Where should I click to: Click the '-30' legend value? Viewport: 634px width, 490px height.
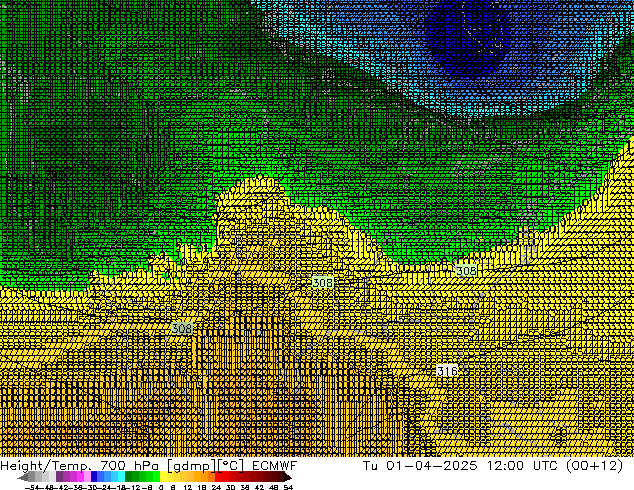91,487
